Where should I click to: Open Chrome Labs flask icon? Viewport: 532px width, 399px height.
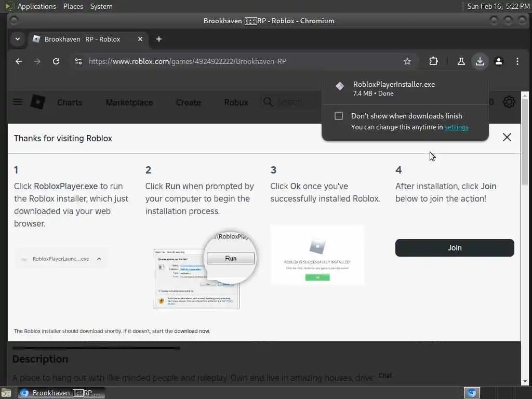tap(461, 61)
